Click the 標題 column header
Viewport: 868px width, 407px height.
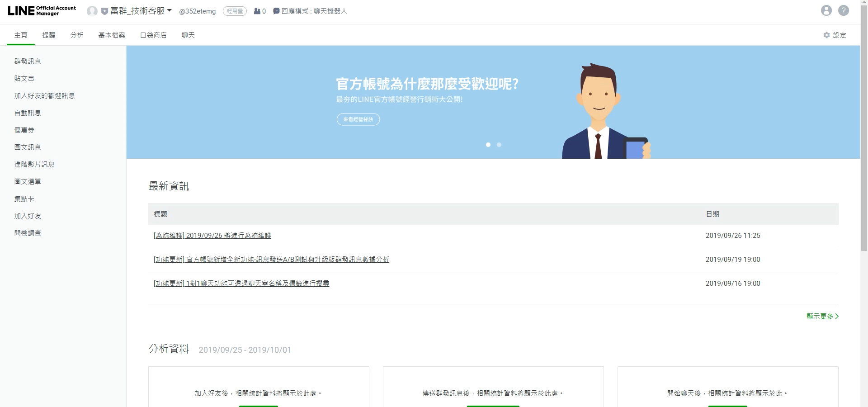click(160, 214)
